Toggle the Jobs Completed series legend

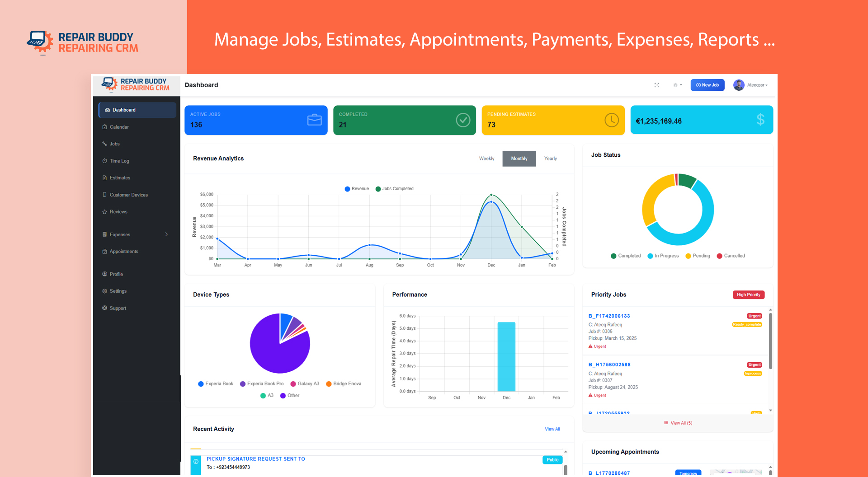click(395, 189)
